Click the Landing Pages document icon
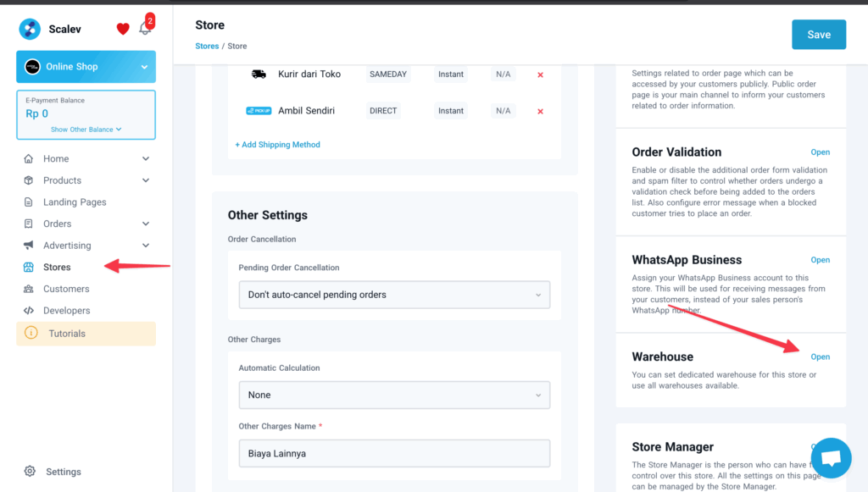The image size is (868, 492). tap(29, 202)
